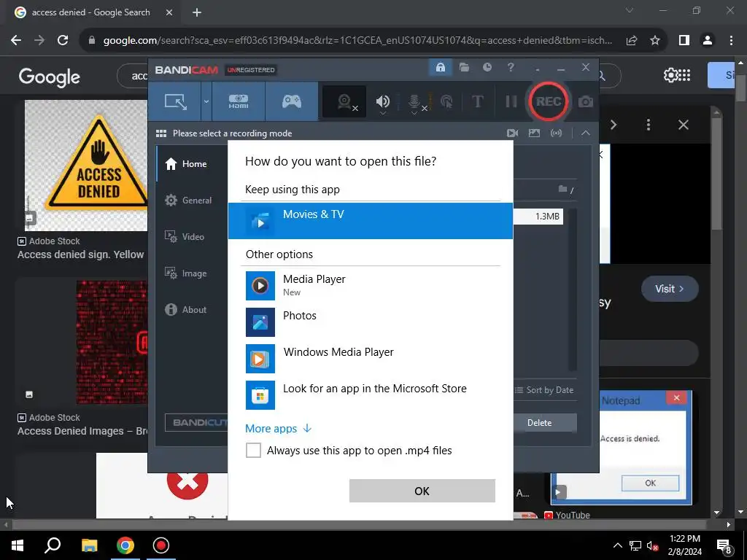Open Windows taskbar search

click(53, 545)
